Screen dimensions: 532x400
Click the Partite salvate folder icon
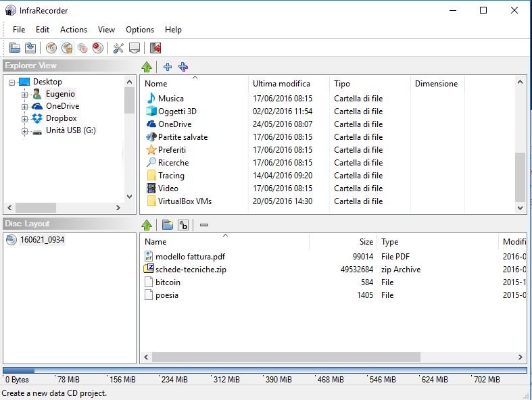[151, 136]
